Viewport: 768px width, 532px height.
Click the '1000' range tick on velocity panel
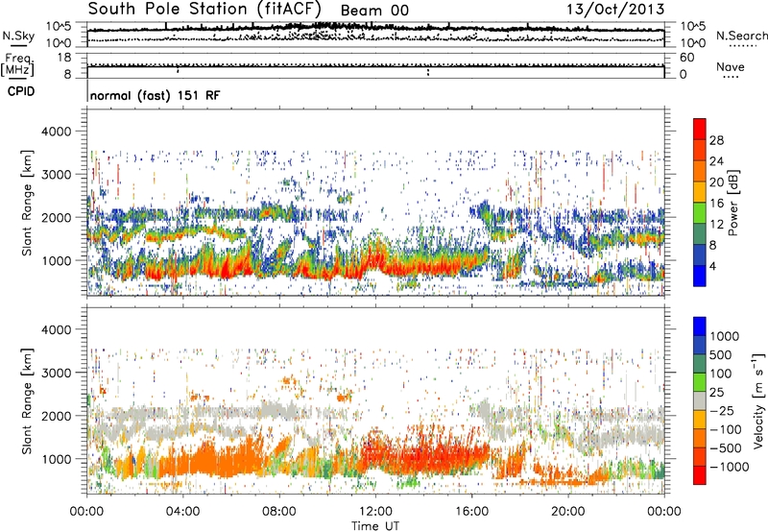coord(57,459)
